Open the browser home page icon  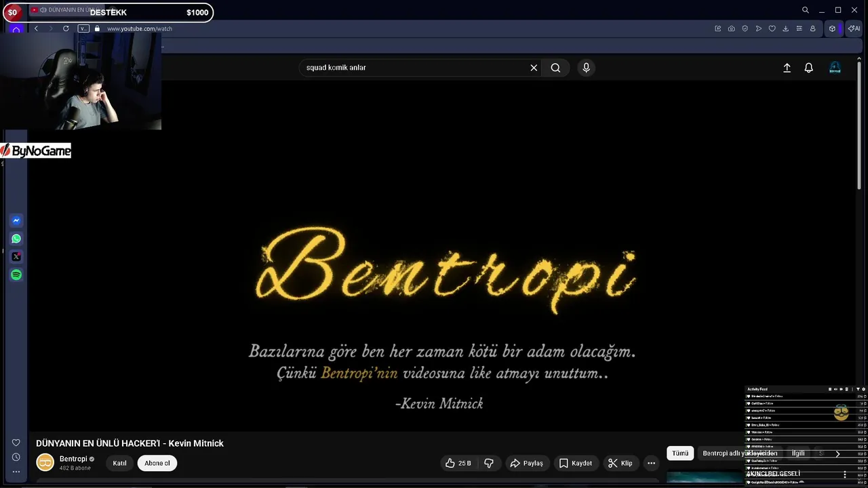point(16,30)
